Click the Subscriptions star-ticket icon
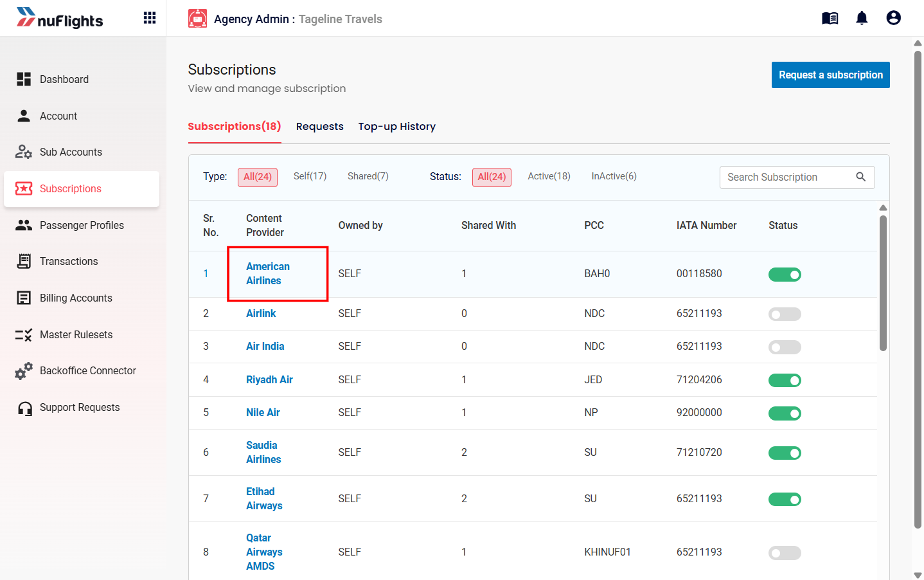The height and width of the screenshot is (580, 924). click(x=24, y=188)
